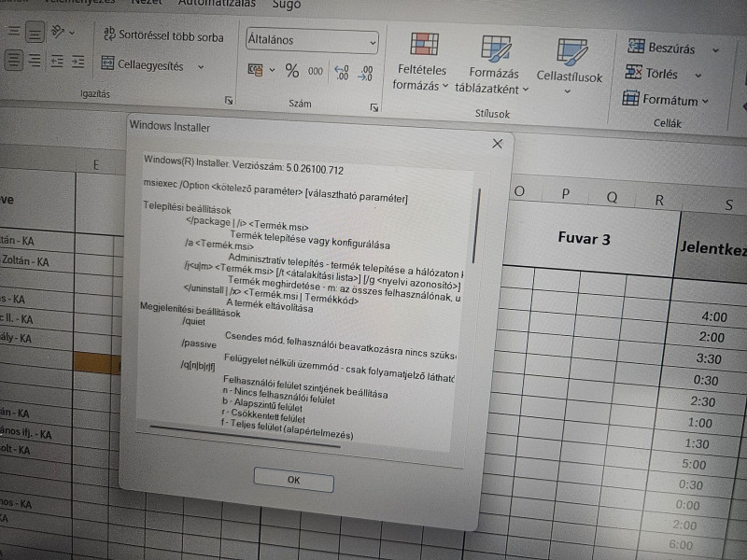Select cell with value 4:00
747x560 pixels.
714,316
